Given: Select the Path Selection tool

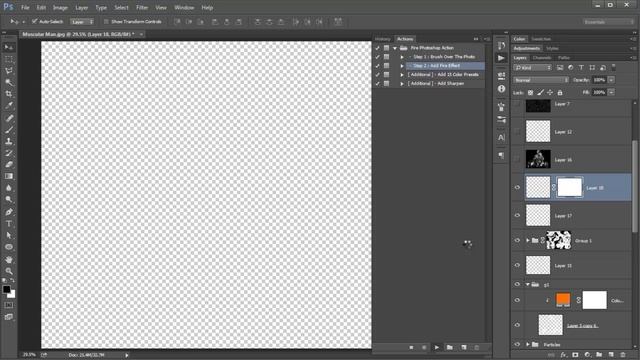Looking at the screenshot, I should (x=9, y=236).
